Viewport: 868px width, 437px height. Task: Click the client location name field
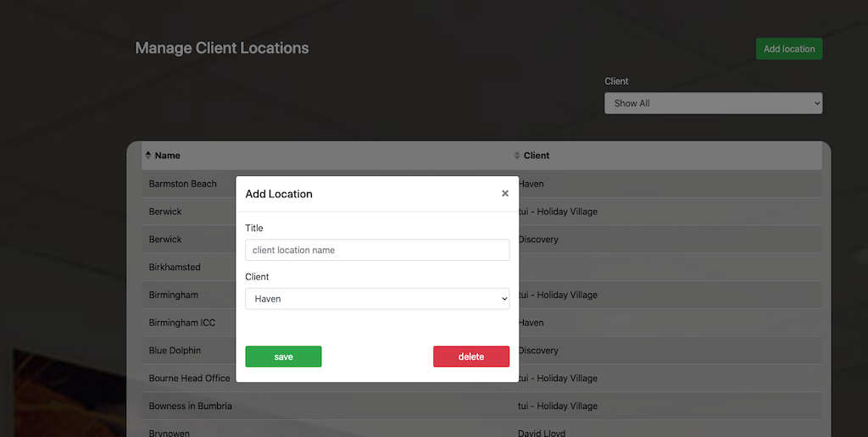point(377,250)
